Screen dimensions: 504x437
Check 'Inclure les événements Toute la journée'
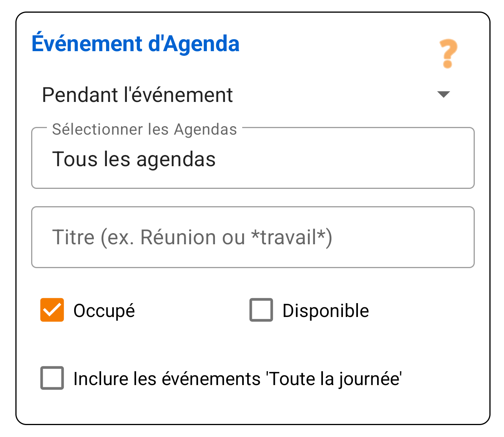click(x=52, y=379)
